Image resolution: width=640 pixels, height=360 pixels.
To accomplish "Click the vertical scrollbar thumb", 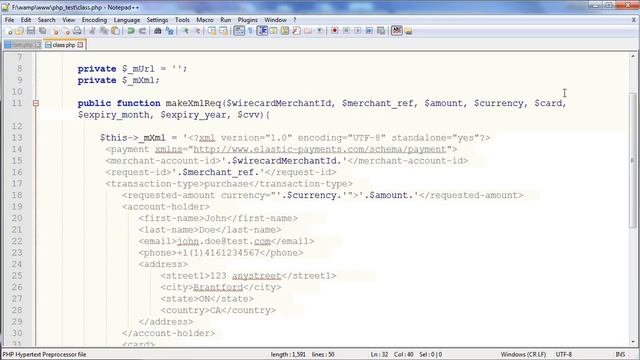I will 633,160.
